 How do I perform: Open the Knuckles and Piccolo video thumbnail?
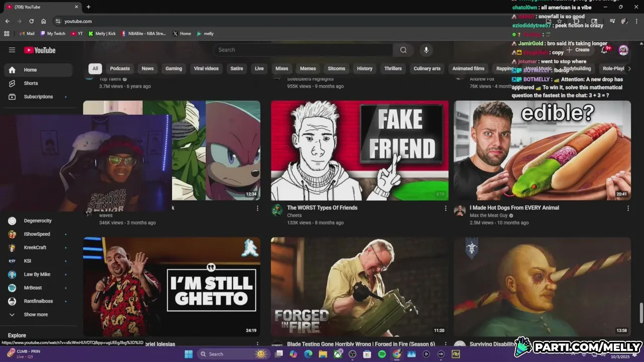(x=216, y=150)
